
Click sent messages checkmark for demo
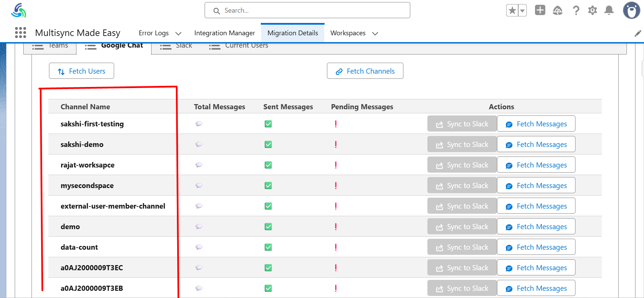[x=268, y=226]
